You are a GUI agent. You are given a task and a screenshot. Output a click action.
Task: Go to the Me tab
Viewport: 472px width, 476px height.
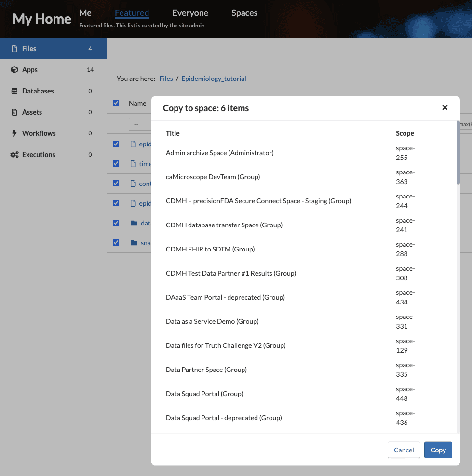click(x=85, y=13)
